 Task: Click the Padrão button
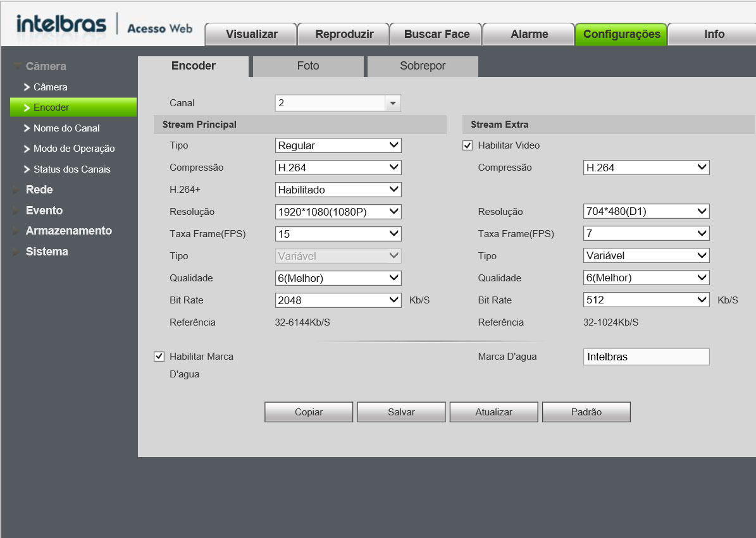point(586,412)
